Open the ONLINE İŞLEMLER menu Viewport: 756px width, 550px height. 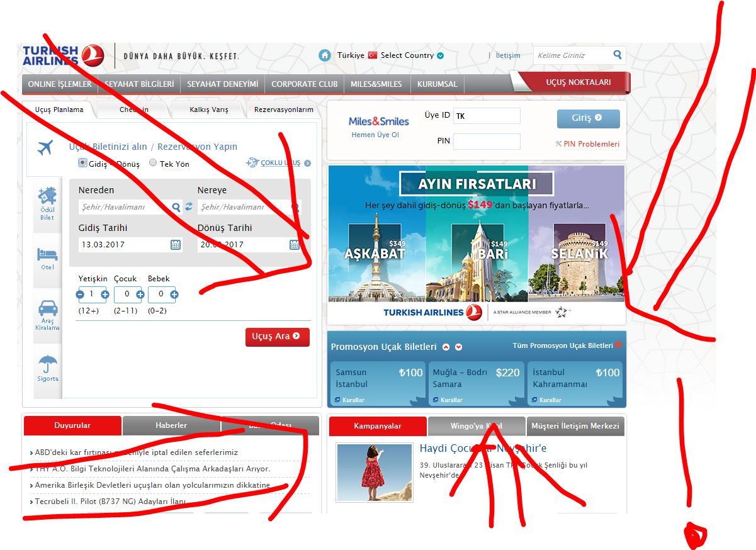[x=60, y=84]
